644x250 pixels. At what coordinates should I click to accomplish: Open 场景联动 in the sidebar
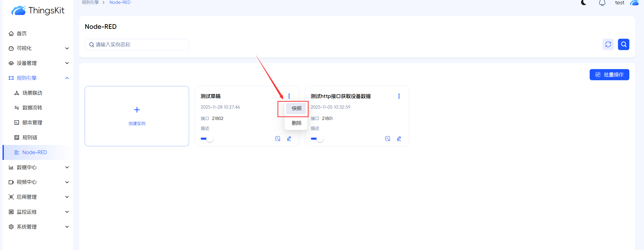click(x=32, y=93)
